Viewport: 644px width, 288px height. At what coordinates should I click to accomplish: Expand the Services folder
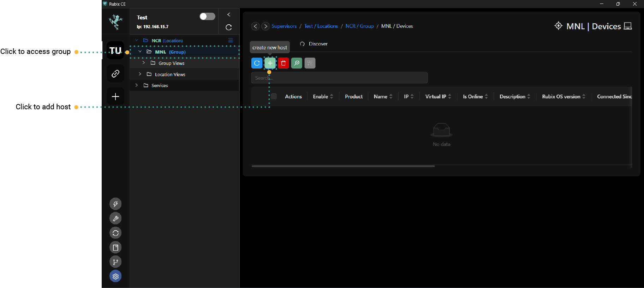tap(137, 85)
